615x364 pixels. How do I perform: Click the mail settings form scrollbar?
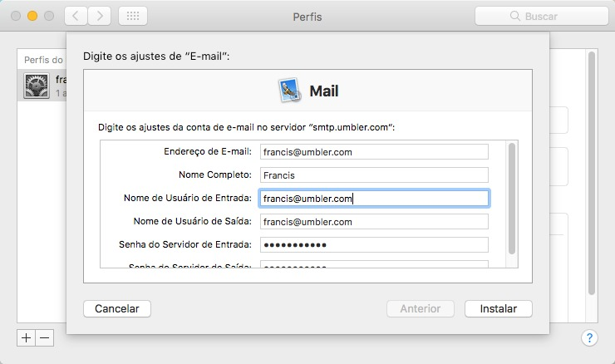pos(512,198)
